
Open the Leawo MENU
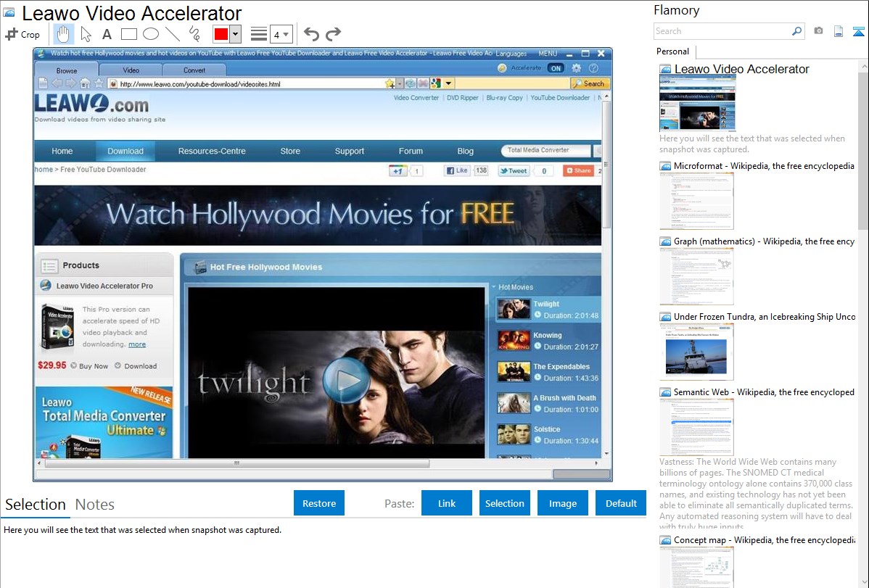(x=548, y=54)
